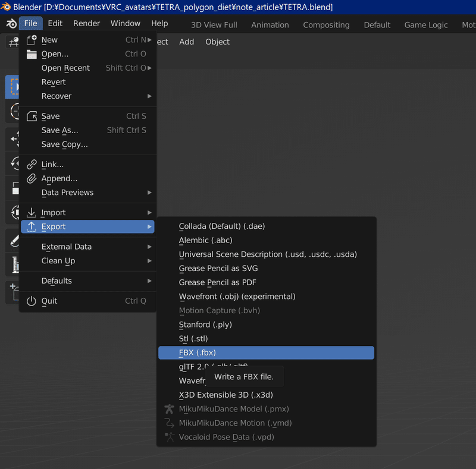Export as Alembic (.abc)
Image resolution: width=476 pixels, height=469 pixels.
(266, 240)
